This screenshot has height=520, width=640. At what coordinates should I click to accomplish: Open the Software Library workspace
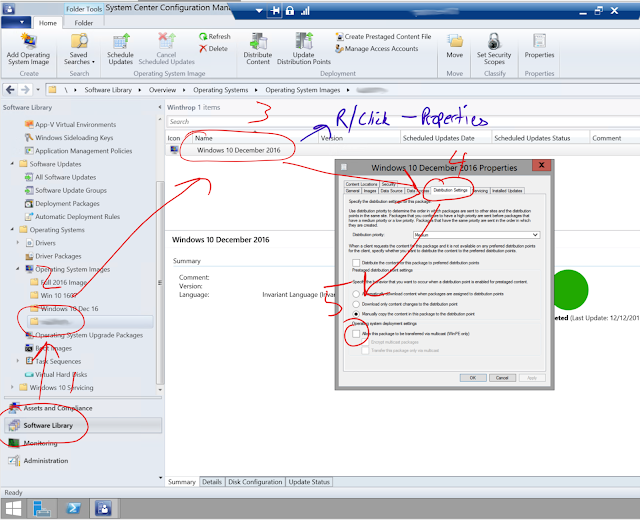click(x=83, y=425)
